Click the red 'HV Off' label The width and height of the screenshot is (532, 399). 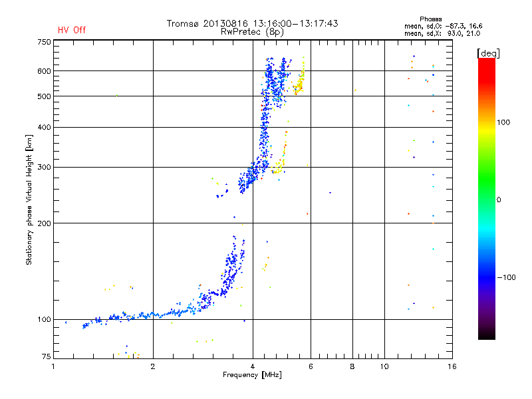point(72,30)
